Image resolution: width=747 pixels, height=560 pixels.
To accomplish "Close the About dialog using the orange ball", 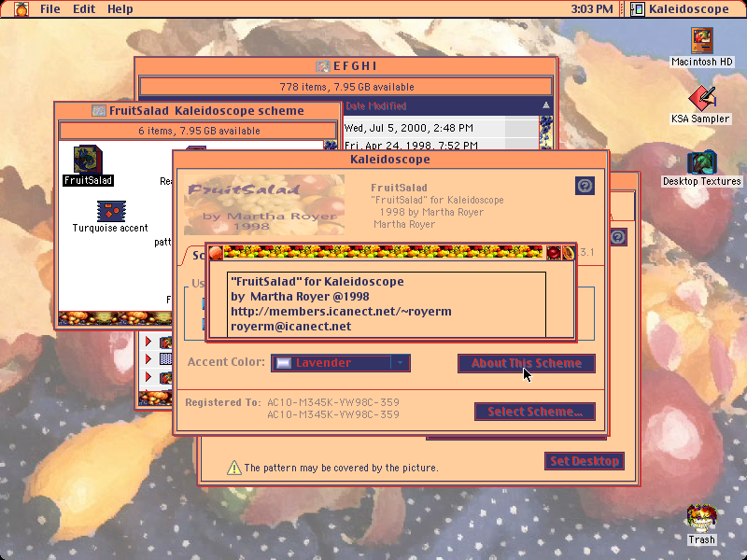I will [216, 252].
